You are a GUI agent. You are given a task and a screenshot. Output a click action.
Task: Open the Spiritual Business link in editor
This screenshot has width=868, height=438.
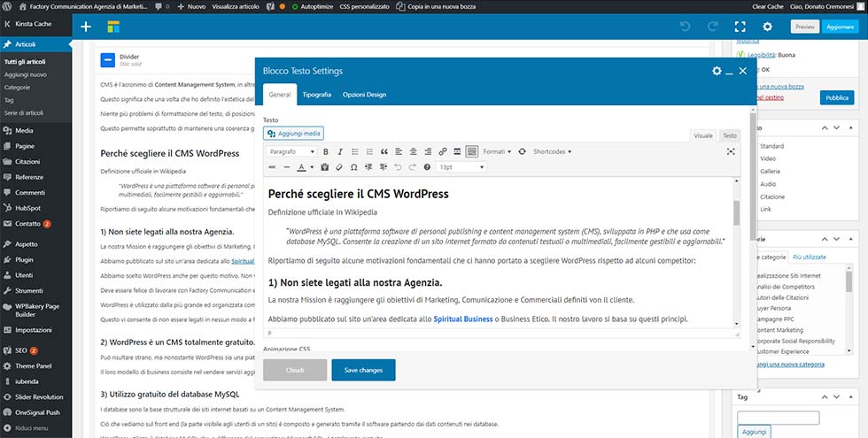point(462,319)
